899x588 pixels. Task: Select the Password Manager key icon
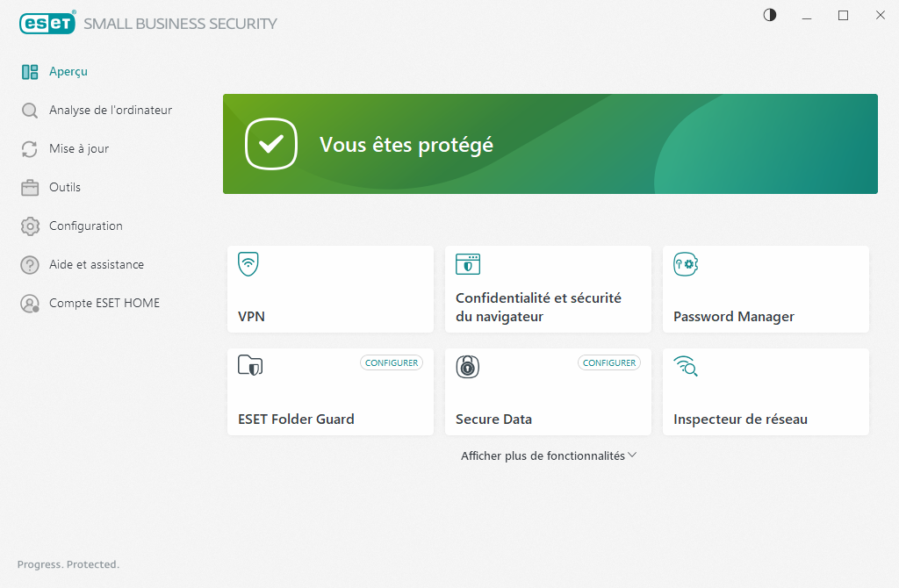[x=685, y=263]
